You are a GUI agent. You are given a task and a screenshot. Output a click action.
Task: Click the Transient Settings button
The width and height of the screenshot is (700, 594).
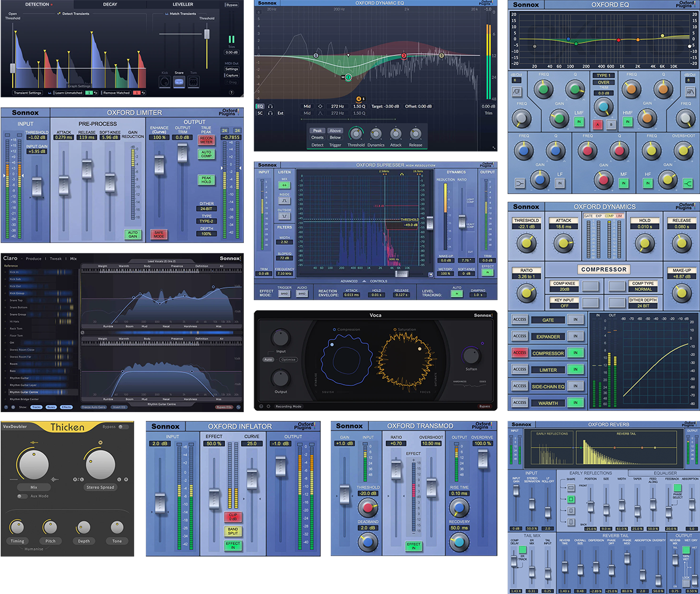[x=27, y=93]
